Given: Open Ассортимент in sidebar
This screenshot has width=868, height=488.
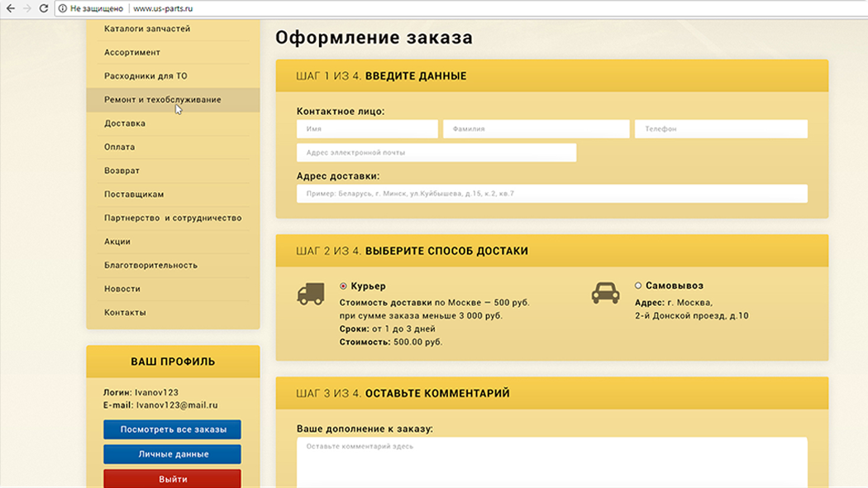Looking at the screenshot, I should (132, 52).
